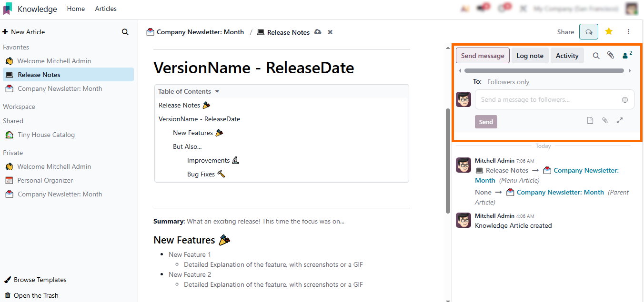This screenshot has width=644, height=302.
Task: Click the emoji picker in the message box
Action: pos(625,100)
